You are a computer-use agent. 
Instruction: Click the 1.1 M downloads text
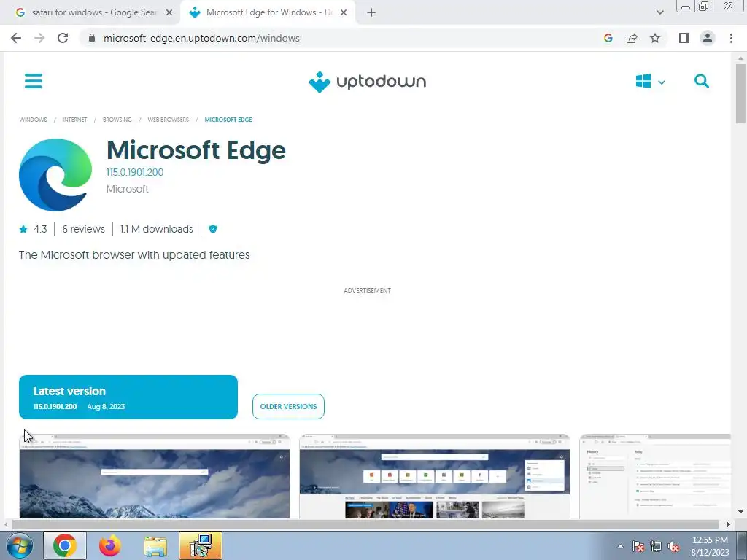156,229
